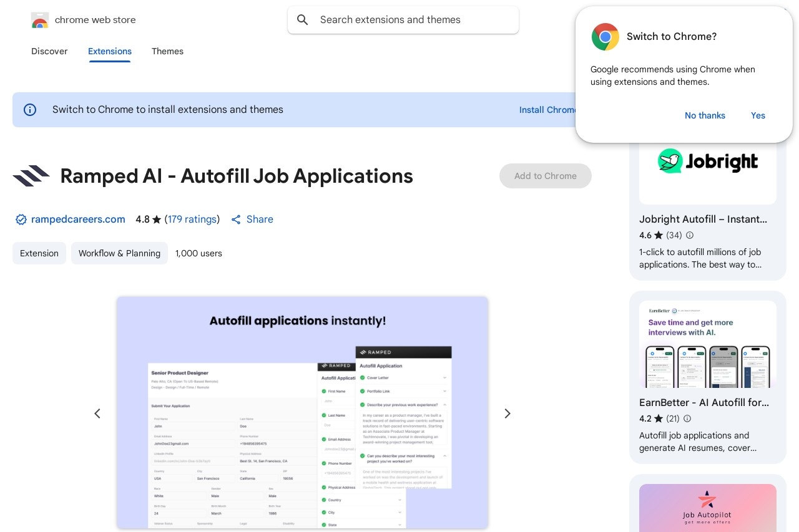Click the info icon next to EarnBetter rating
The width and height of the screenshot is (799, 532).
point(687,418)
